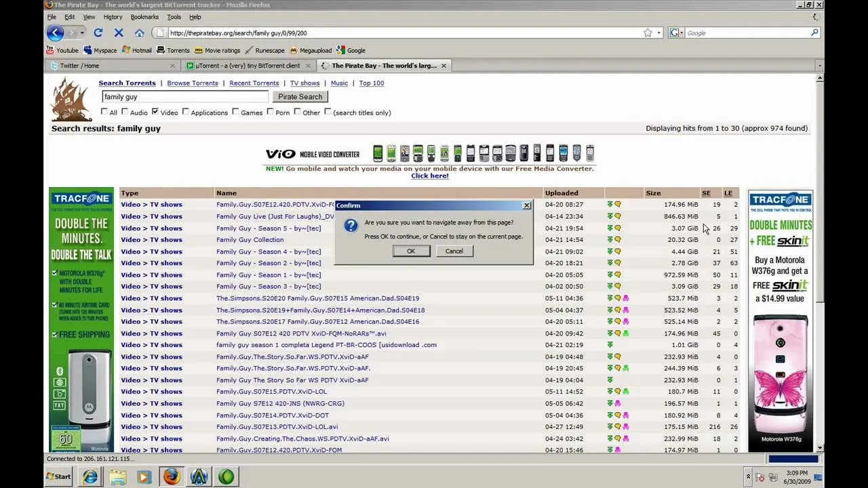Stop loading with the X toolbar icon
This screenshot has width=868, height=488.
coord(119,33)
